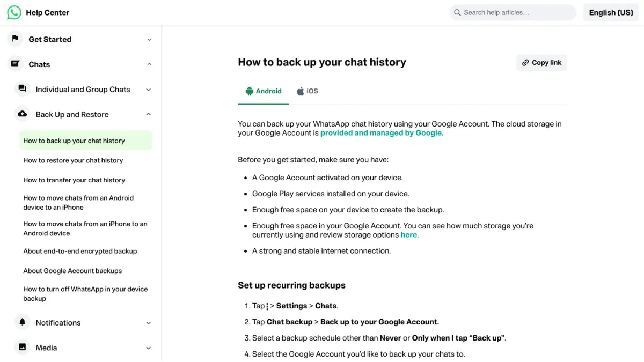Click step 3 backup schedule text
This screenshot has width=644, height=362.
[379, 338]
